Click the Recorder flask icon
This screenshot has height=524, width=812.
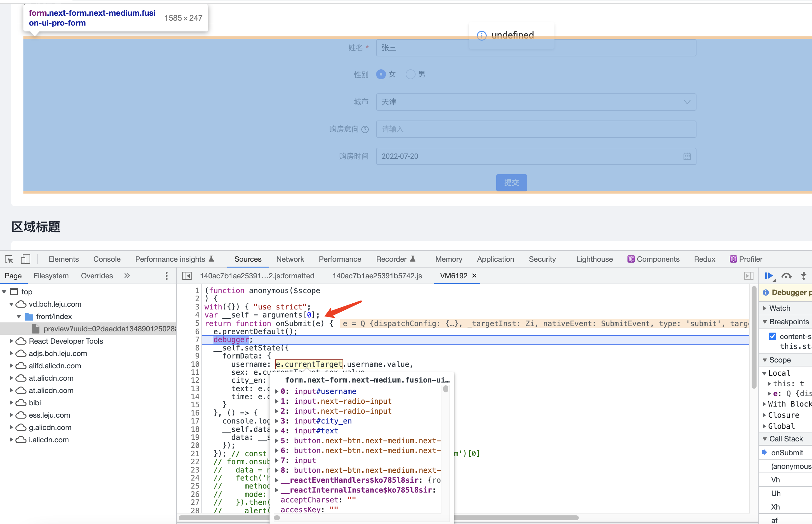click(x=412, y=259)
